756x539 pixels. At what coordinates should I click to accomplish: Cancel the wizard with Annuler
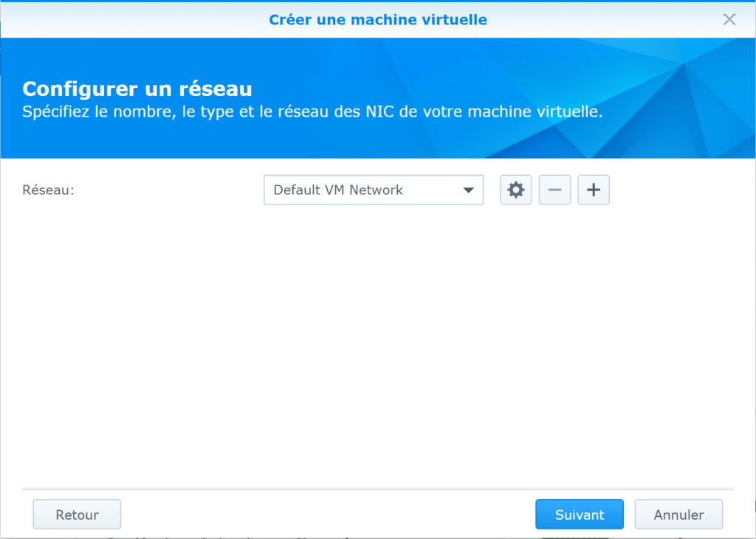pyautogui.click(x=678, y=515)
